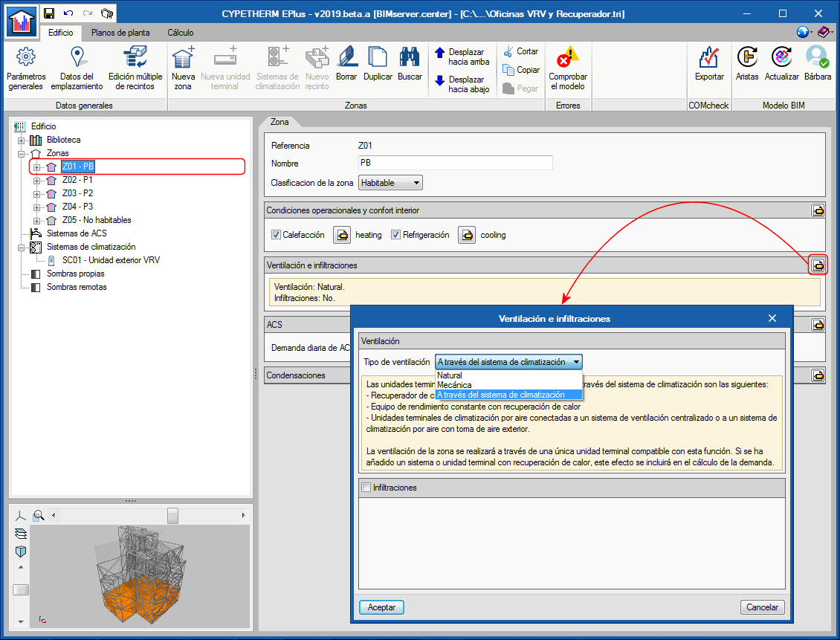
Task: Edit Ventilación e infiltraciones section
Action: (x=818, y=265)
